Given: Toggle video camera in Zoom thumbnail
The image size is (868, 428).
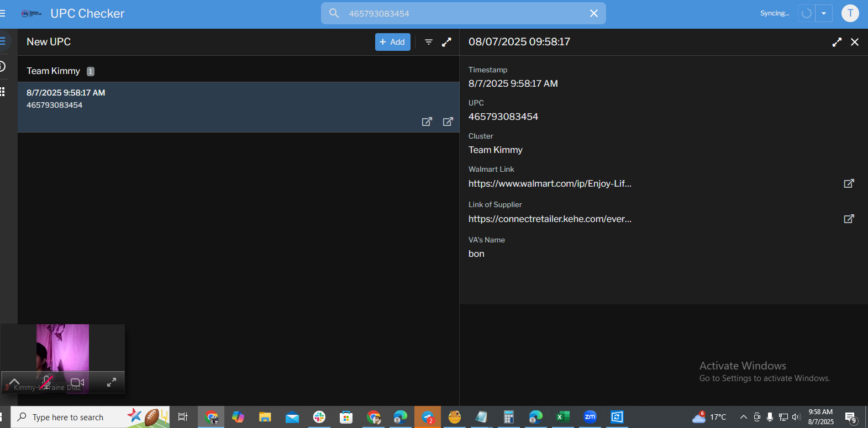Looking at the screenshot, I should click(77, 382).
